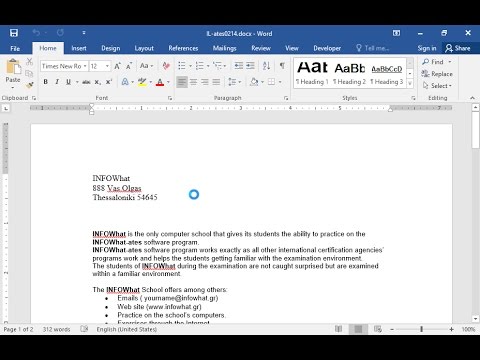
Task: Increase font size with Grow Font
Action: tap(118, 66)
